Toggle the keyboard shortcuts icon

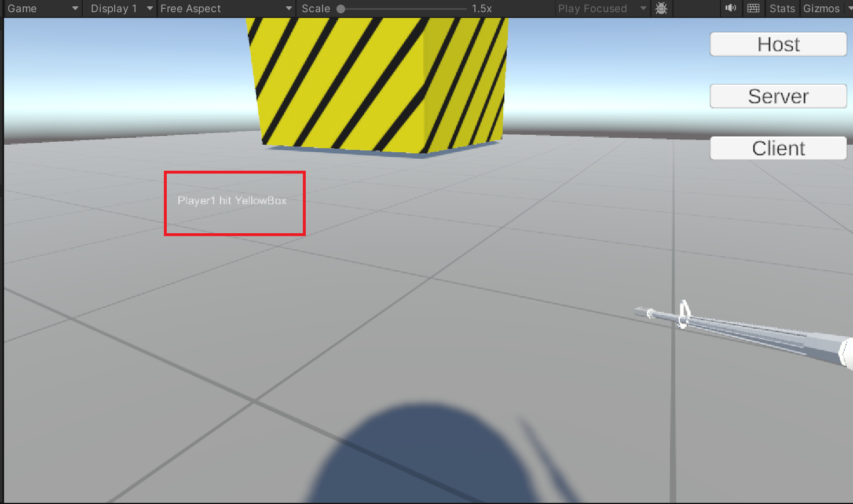coord(753,8)
